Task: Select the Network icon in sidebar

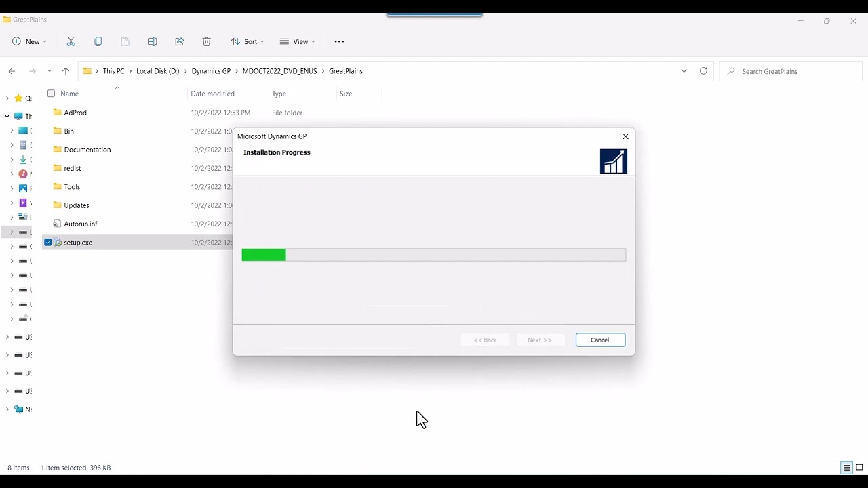Action: point(18,409)
